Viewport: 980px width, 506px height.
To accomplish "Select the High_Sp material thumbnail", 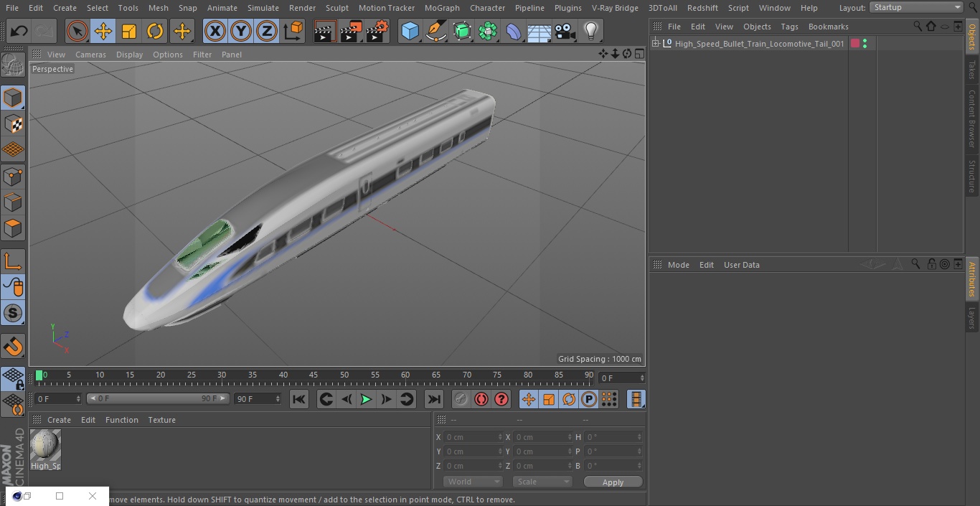I will click(x=45, y=446).
